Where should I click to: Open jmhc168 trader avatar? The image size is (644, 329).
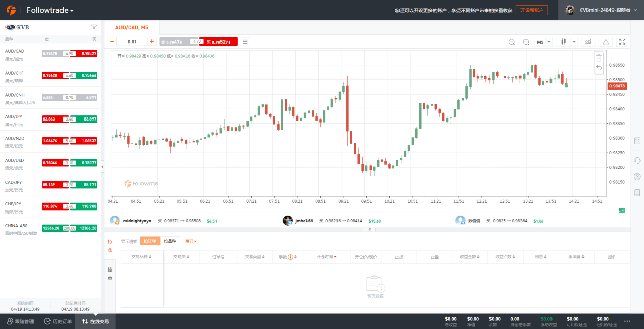288,221
